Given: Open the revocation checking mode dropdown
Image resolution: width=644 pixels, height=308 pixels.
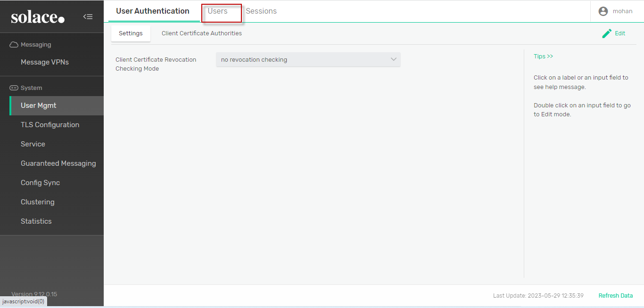Looking at the screenshot, I should 308,59.
